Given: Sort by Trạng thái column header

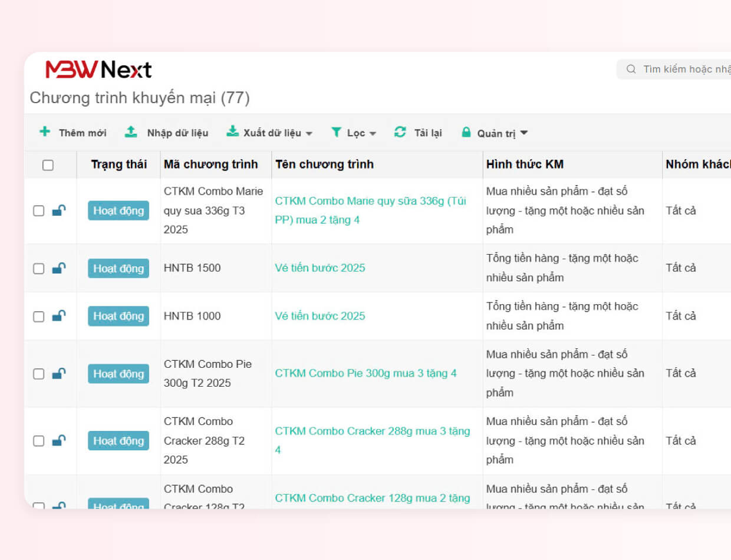Looking at the screenshot, I should [x=118, y=164].
